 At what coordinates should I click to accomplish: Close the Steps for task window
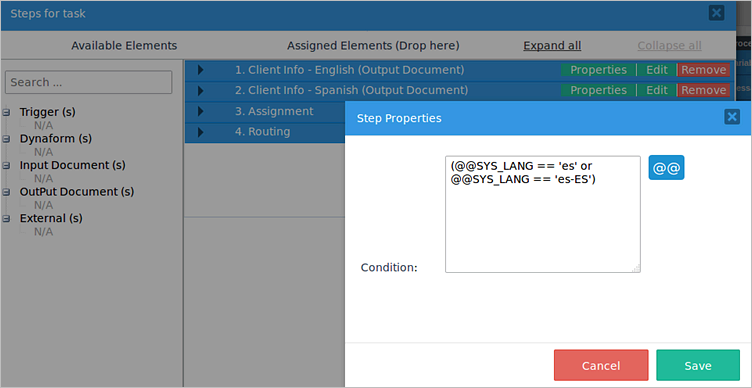[716, 13]
